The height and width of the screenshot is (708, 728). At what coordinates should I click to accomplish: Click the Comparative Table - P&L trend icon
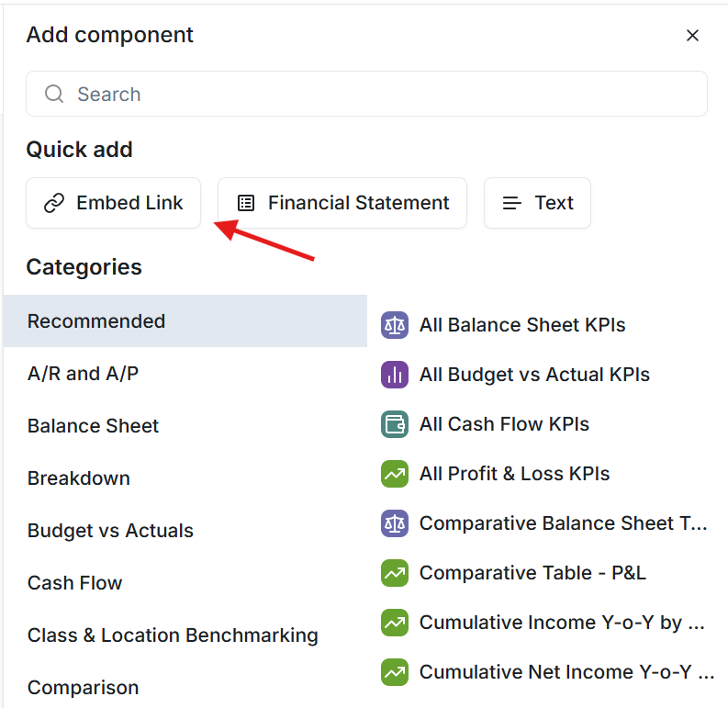395,573
